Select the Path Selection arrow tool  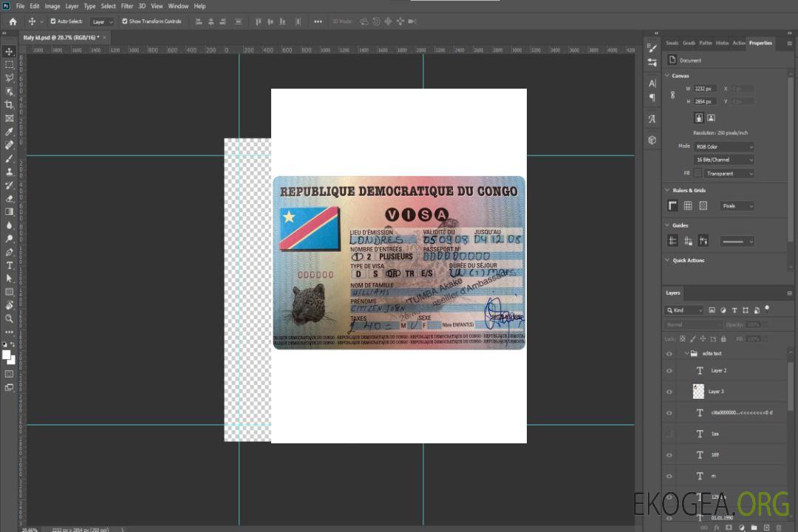[9, 279]
